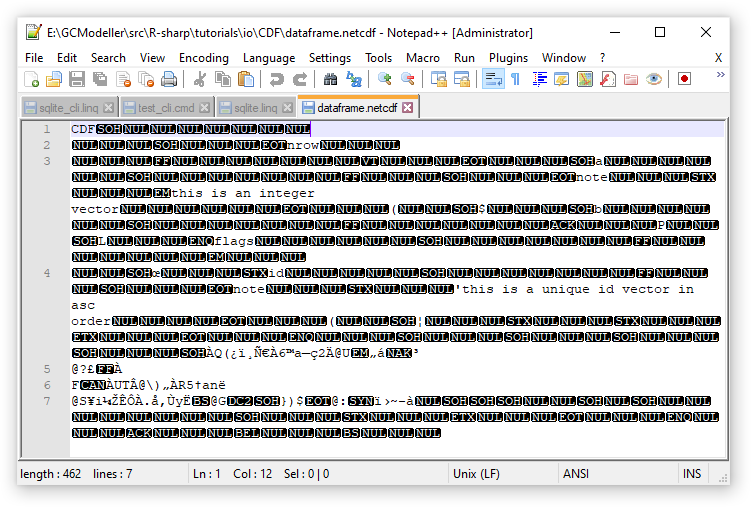The height and width of the screenshot is (507, 755).
Task: Switch to the test_cli.cmd tab
Action: pyautogui.click(x=167, y=107)
